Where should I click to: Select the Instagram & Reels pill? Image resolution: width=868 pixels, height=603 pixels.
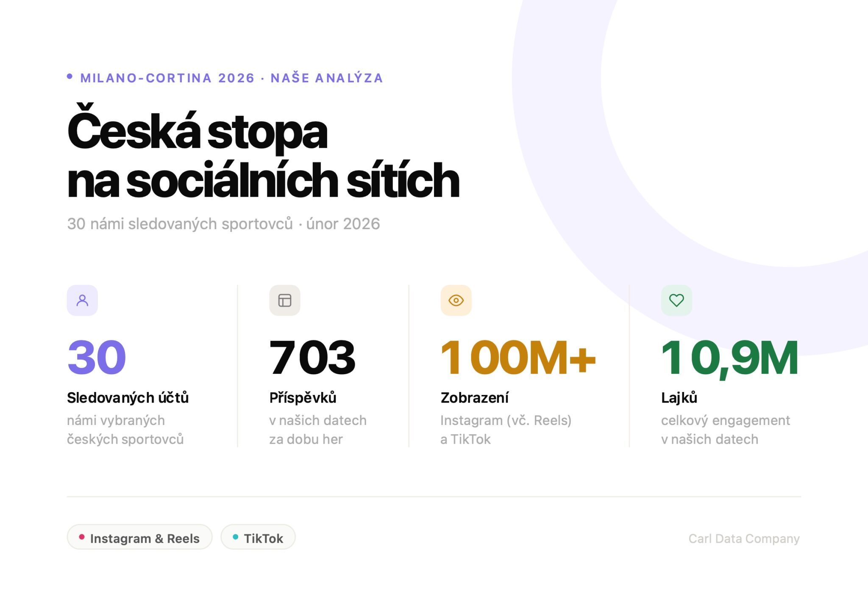point(139,537)
